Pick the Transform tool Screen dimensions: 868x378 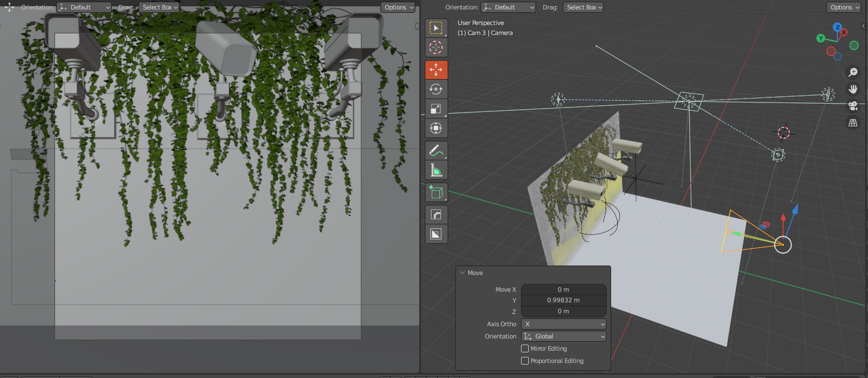[436, 128]
